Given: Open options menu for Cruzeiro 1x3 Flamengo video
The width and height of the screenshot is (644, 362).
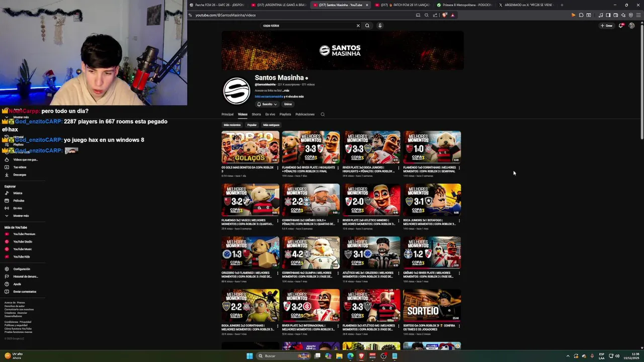Looking at the screenshot, I should 277,274.
